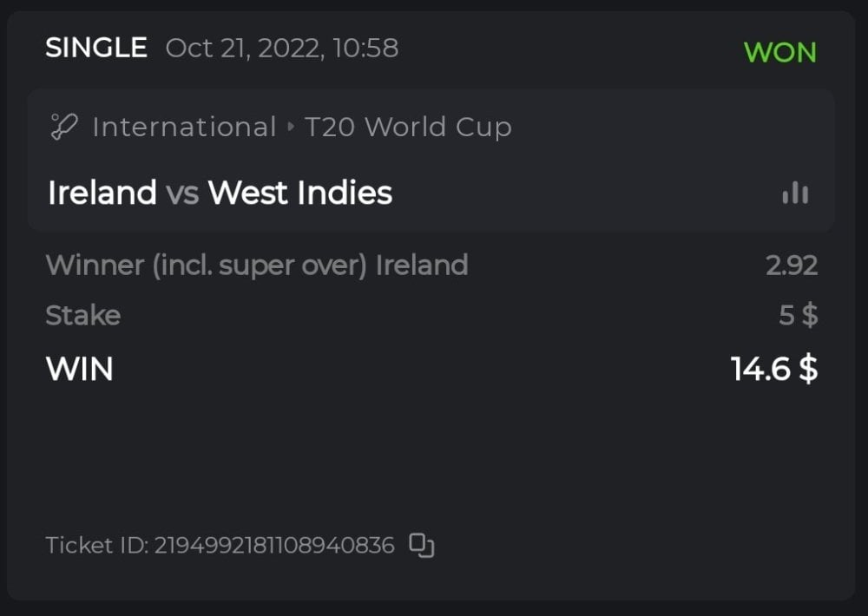This screenshot has height=616, width=868.
Task: Open the T20 World Cup tournament link
Action: [408, 128]
